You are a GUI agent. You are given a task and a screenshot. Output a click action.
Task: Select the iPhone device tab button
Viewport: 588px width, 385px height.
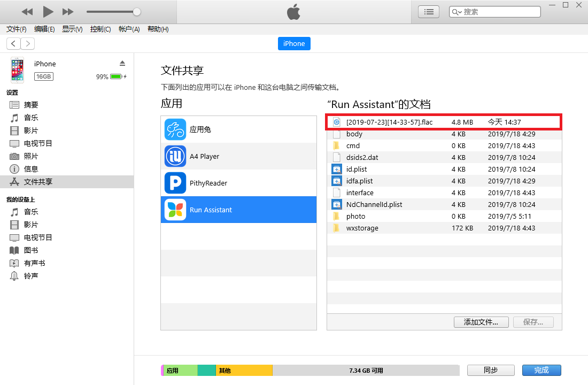pos(294,43)
